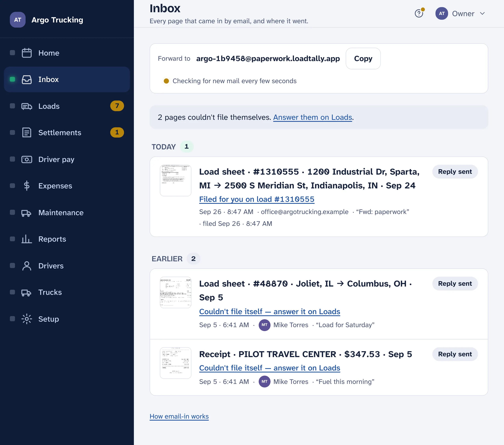Click the Settlements badge showing 1

click(117, 132)
